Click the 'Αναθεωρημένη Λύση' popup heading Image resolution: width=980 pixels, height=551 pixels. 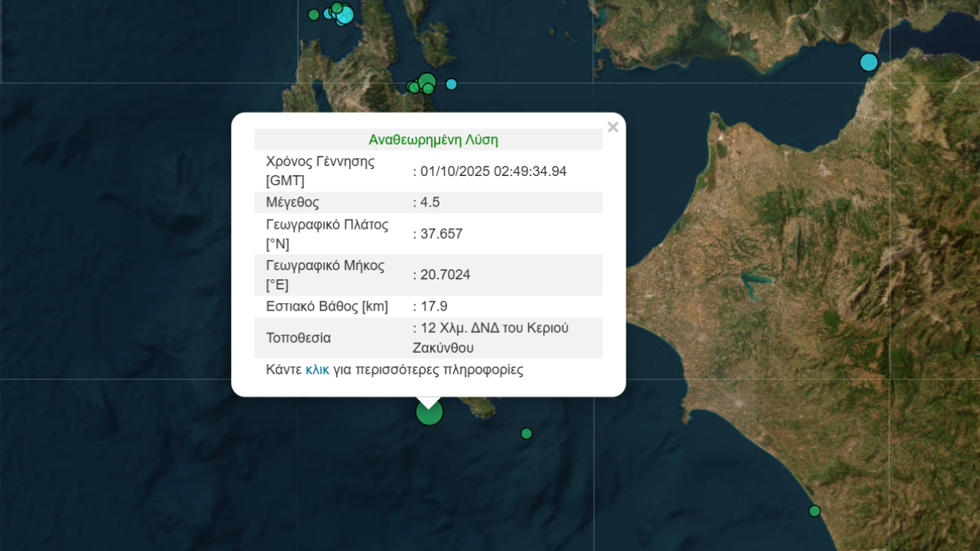[x=433, y=140]
